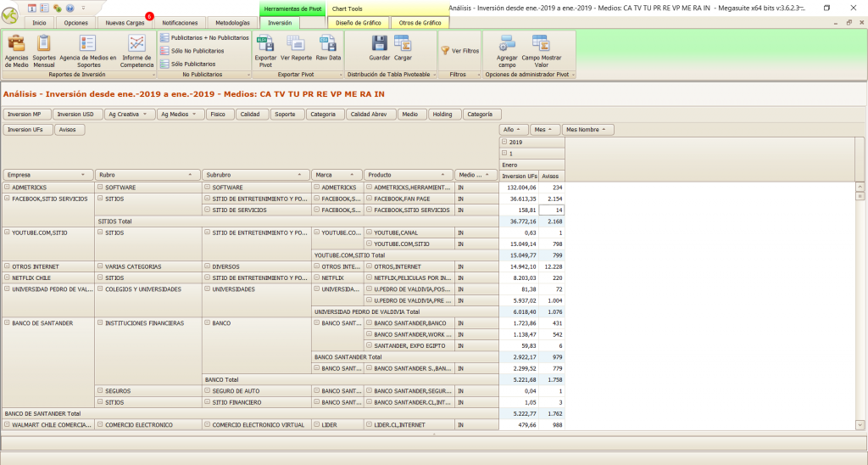Open Empresa row field dropdown

[x=83, y=175]
